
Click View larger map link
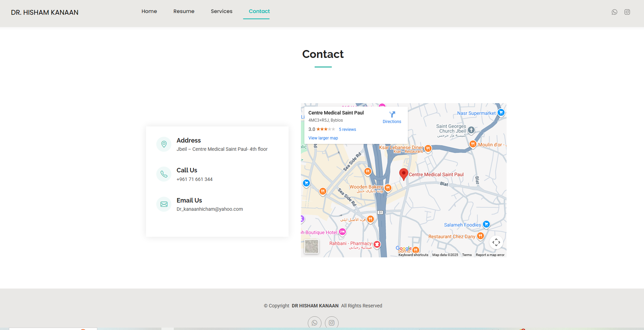click(323, 138)
